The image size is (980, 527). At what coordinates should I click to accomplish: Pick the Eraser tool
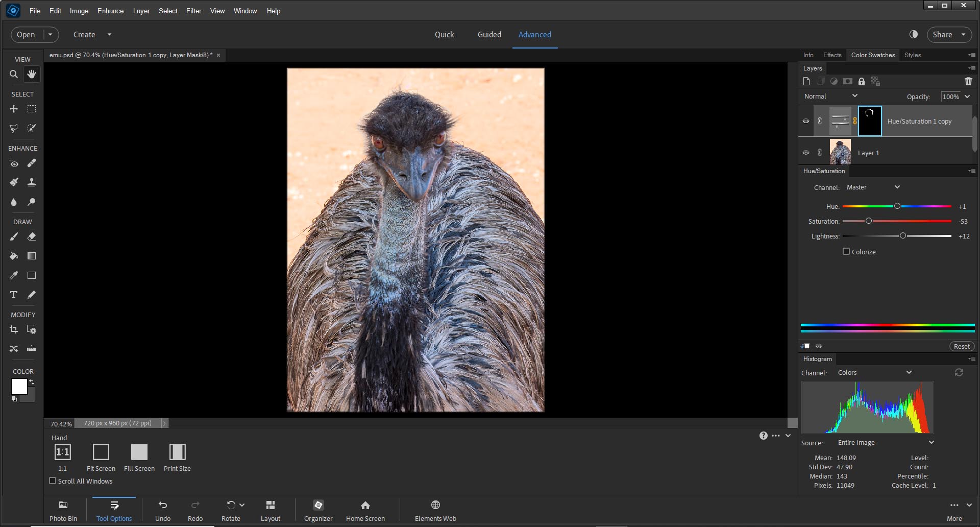pos(32,237)
